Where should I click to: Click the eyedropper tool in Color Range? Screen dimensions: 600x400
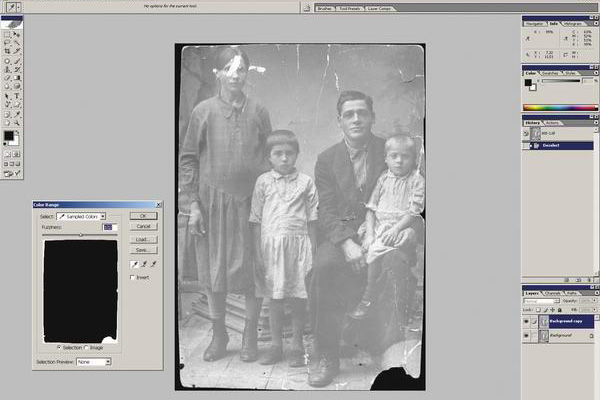[134, 264]
